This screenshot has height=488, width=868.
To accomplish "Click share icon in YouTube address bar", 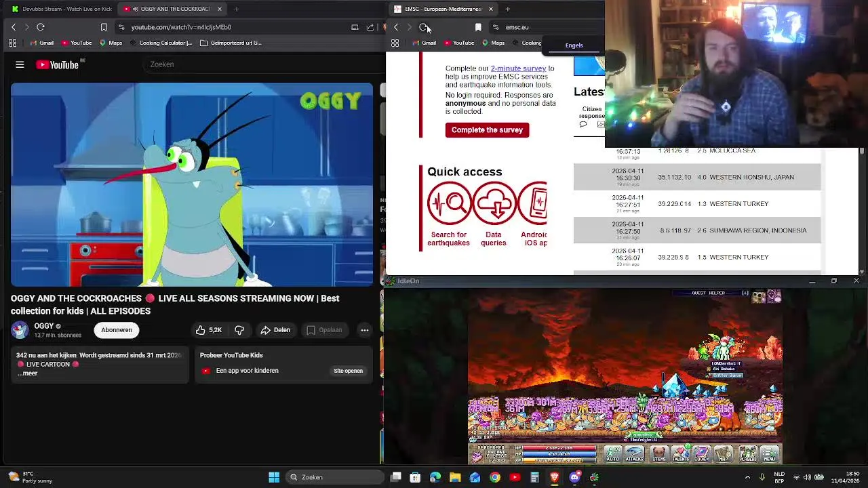I will click(370, 27).
